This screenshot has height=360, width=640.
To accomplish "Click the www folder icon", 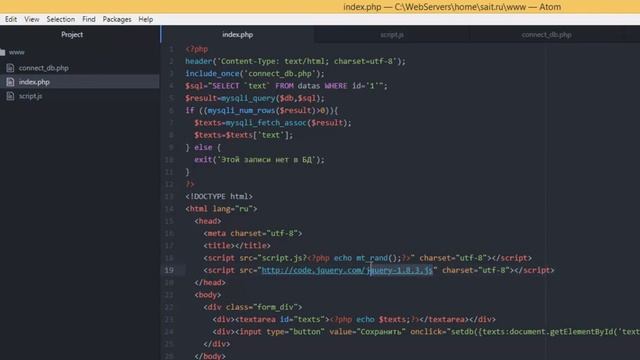I will (2, 52).
